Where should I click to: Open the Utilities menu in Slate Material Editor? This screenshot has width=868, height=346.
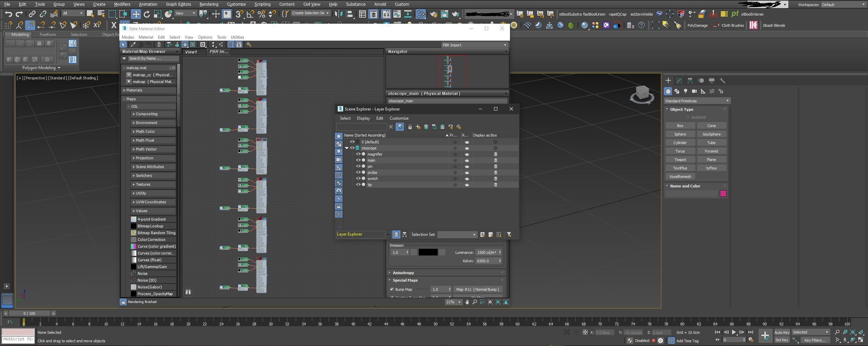(237, 37)
